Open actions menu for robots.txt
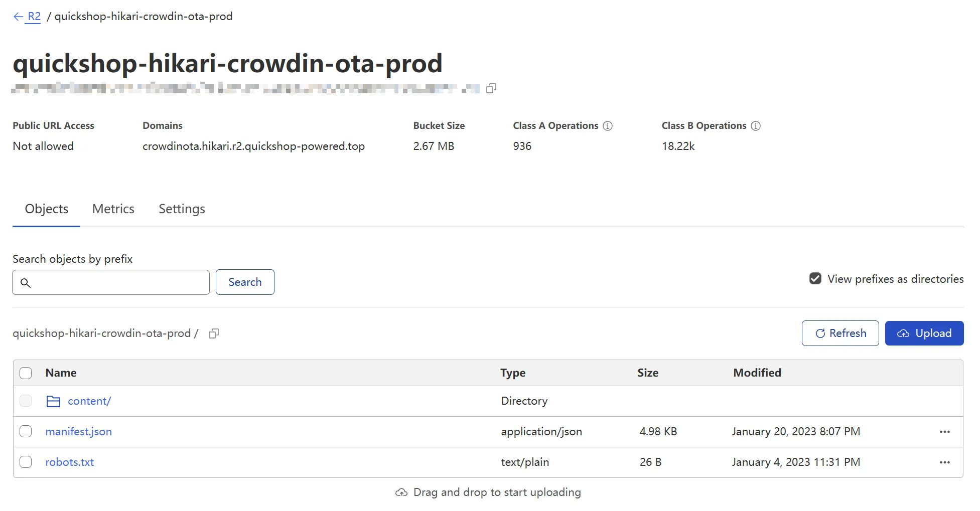Image resolution: width=980 pixels, height=511 pixels. pyautogui.click(x=944, y=462)
